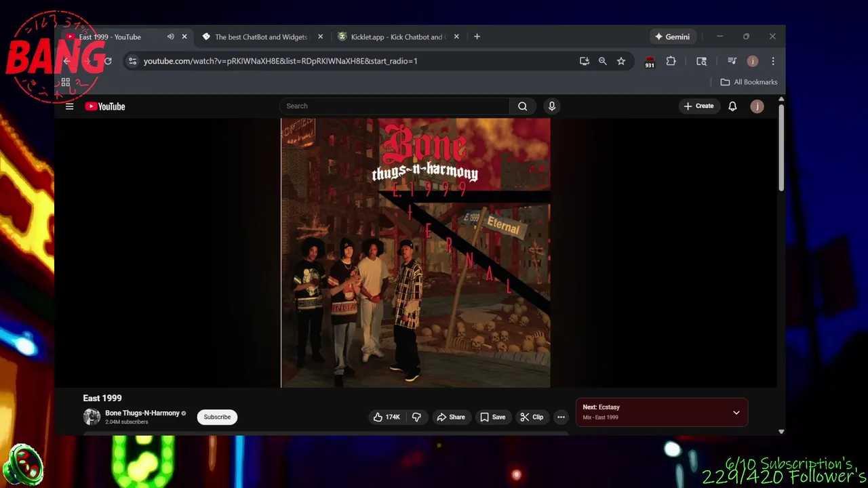Click the Gemini button in title bar
868x488 pixels.
[672, 37]
